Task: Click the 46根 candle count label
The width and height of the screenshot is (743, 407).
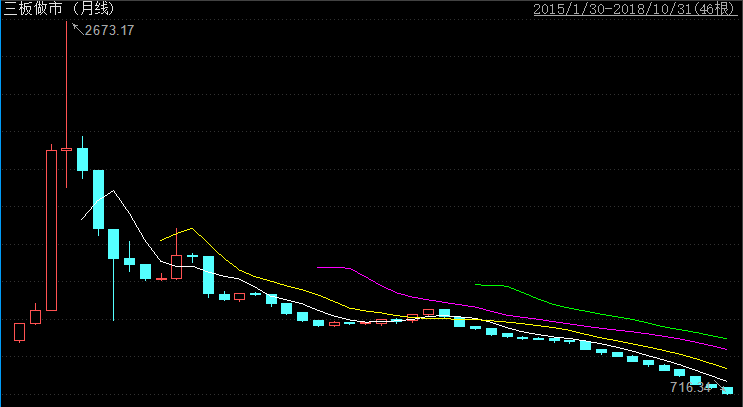Action: [x=718, y=9]
